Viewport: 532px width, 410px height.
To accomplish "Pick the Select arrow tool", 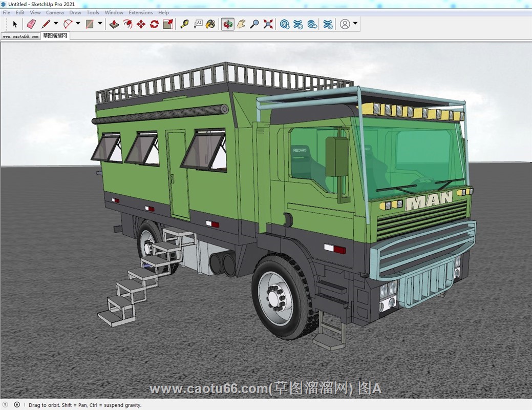I will tap(14, 24).
